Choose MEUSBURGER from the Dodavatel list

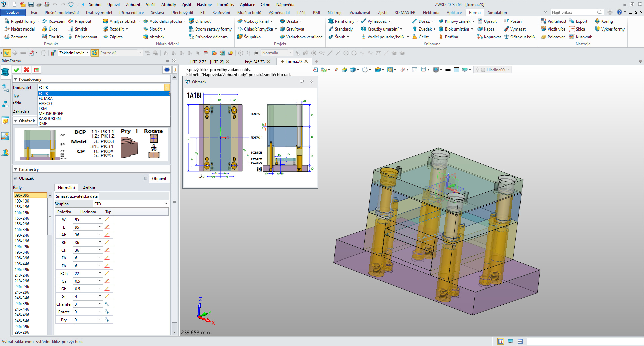coord(51,114)
